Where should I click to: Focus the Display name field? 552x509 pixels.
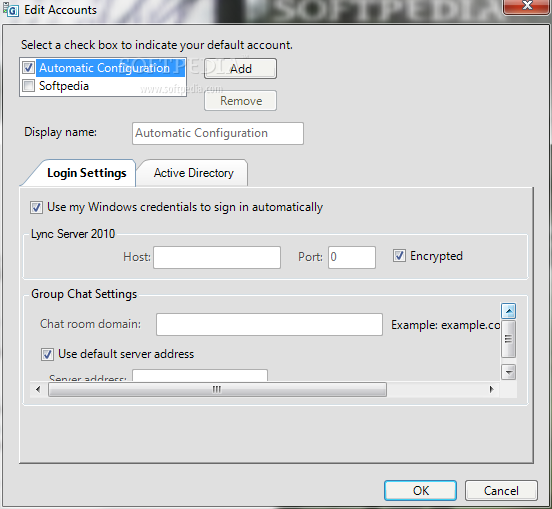(218, 133)
